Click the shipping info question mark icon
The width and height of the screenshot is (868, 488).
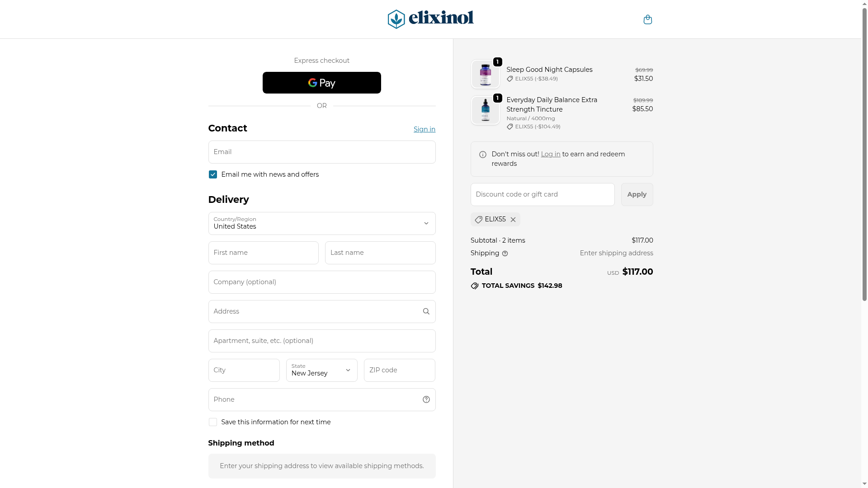tap(505, 253)
